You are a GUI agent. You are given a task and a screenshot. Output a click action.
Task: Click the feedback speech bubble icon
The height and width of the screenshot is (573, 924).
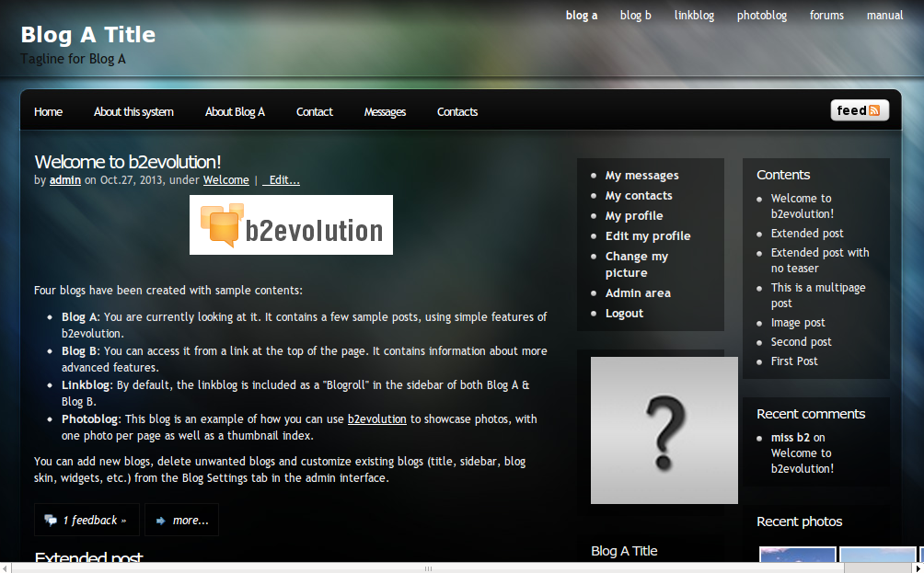point(51,520)
